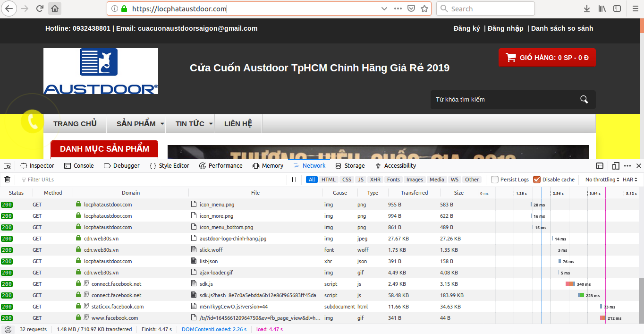644x334 pixels.
Task: Click the Từ khóa tìm kiếm search box
Action: 504,99
